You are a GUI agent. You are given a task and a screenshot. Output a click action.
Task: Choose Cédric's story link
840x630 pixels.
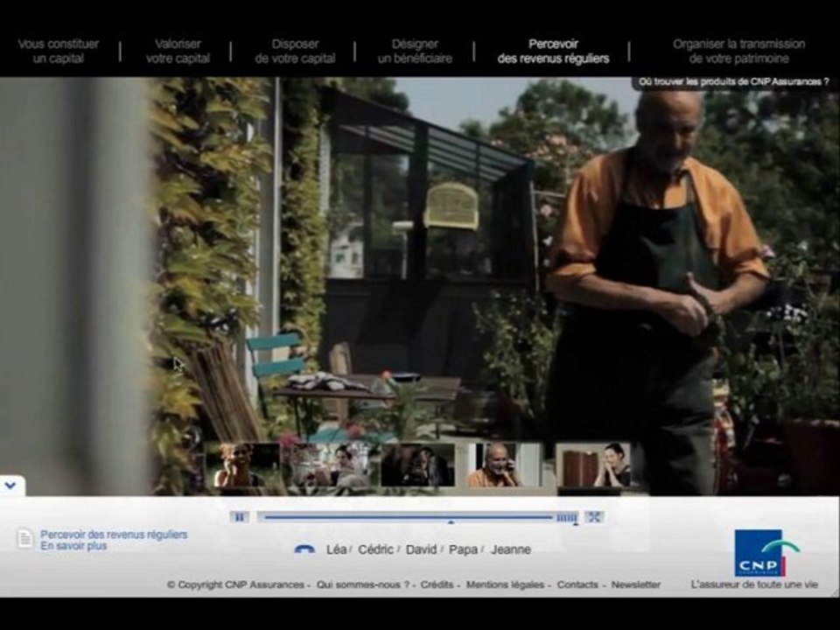pos(375,549)
